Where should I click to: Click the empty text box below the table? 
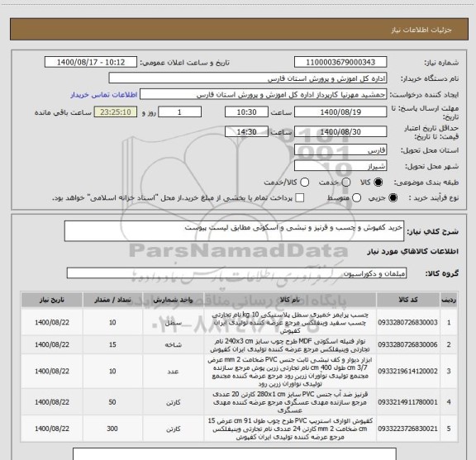[x=235, y=454]
